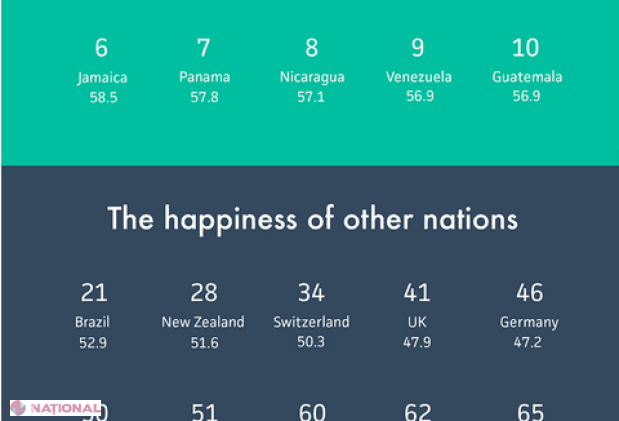Click the rank number 62
The image size is (619, 421).
(x=418, y=412)
